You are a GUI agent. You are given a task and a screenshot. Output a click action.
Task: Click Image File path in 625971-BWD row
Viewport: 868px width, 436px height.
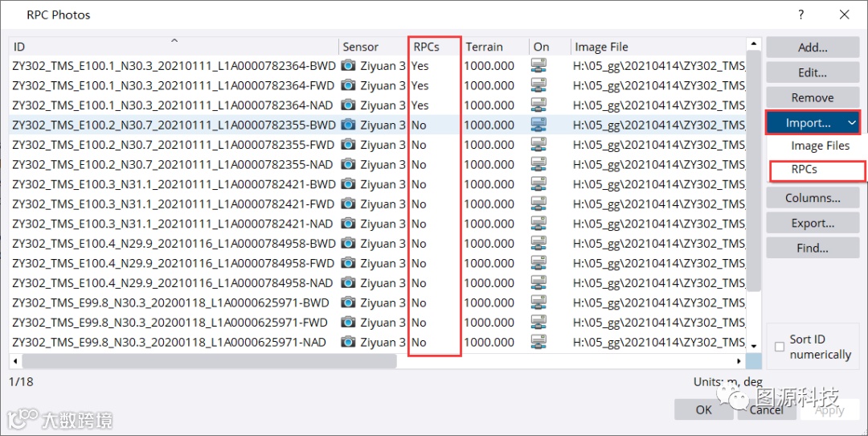pyautogui.click(x=659, y=303)
